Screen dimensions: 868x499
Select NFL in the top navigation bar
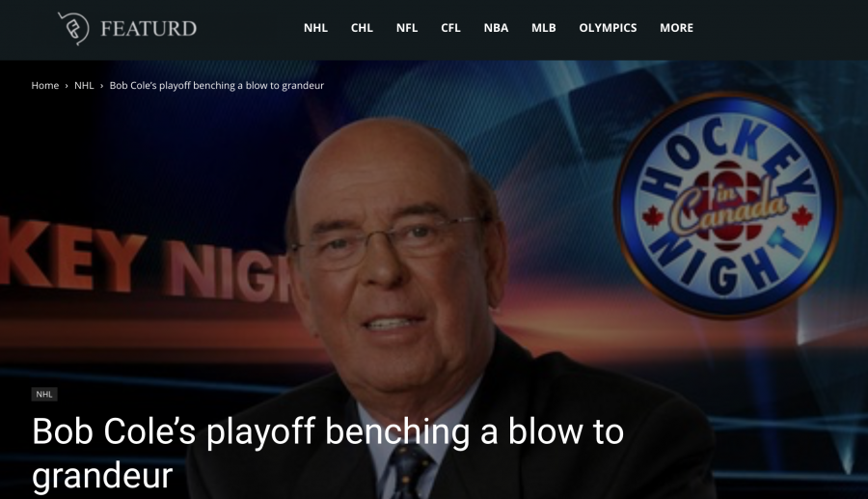407,28
